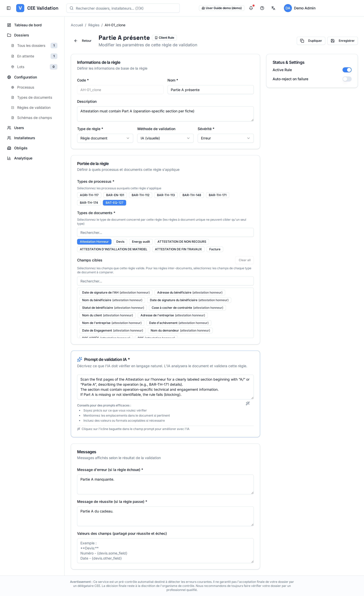This screenshot has width=364, height=596.
Task: Click the AI magic wand in prompt field
Action: [248, 403]
